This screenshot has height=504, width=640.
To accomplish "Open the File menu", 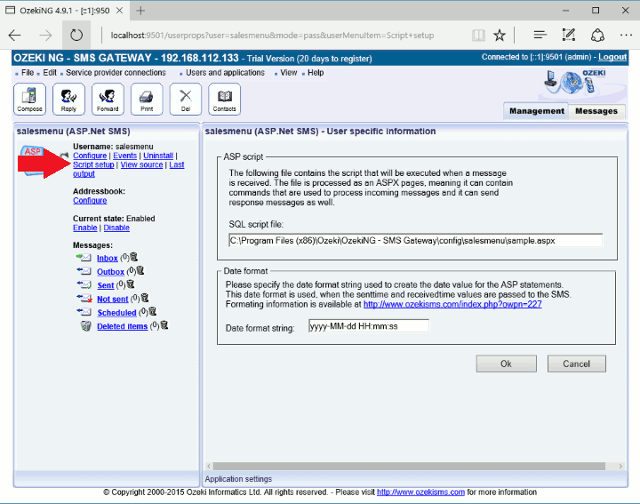I will [x=27, y=73].
